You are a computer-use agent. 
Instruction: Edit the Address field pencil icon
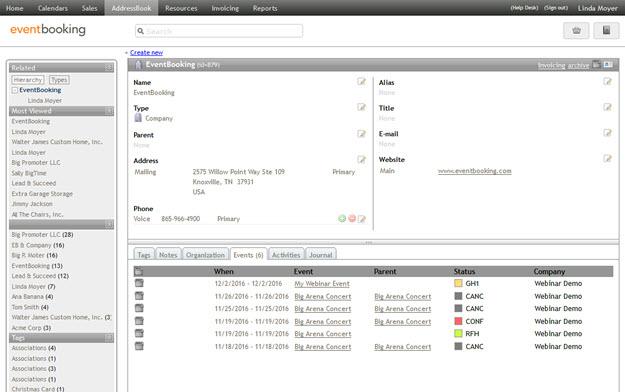tap(361, 160)
